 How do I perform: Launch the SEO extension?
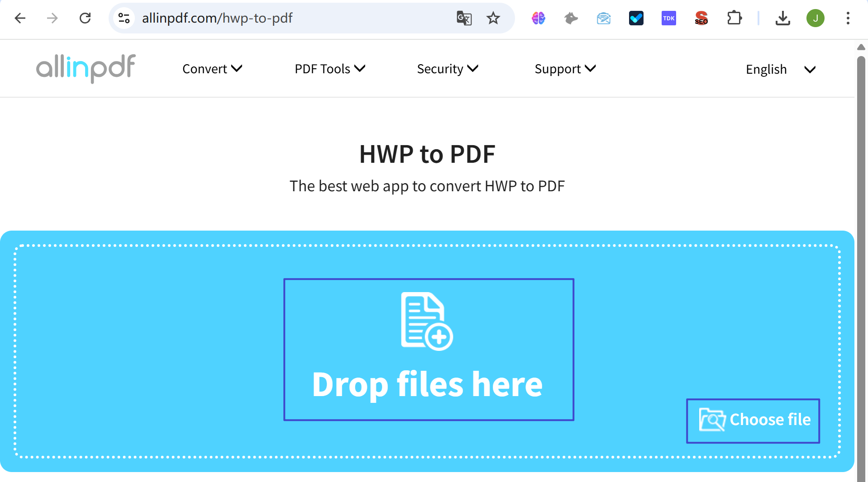pyautogui.click(x=701, y=18)
